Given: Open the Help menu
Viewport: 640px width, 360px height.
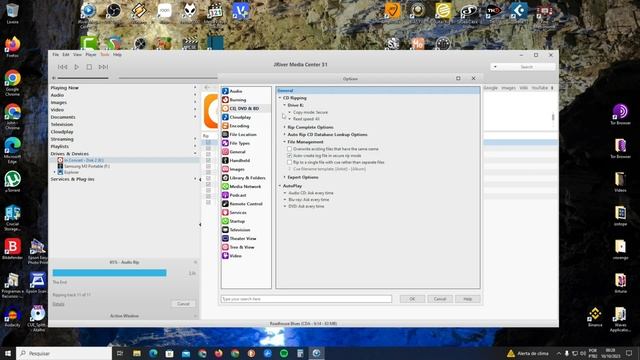Looking at the screenshot, I should coord(117,54).
